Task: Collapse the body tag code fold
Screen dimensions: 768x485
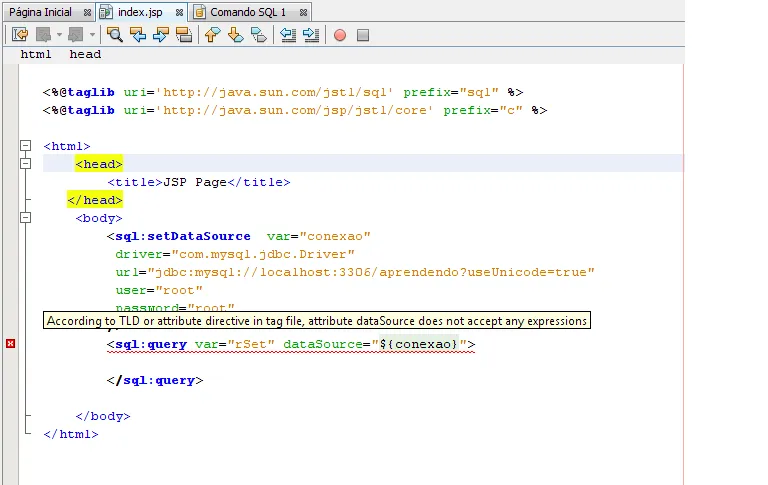Action: [x=26, y=218]
